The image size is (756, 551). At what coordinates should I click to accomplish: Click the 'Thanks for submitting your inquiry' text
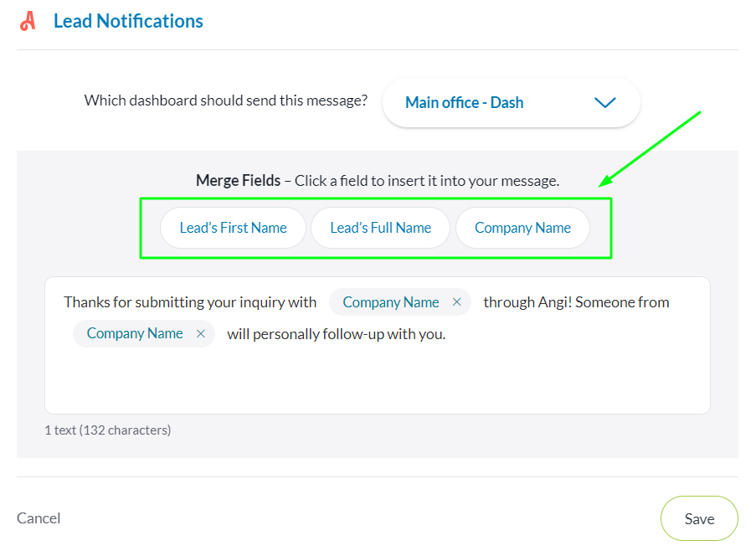coord(190,302)
